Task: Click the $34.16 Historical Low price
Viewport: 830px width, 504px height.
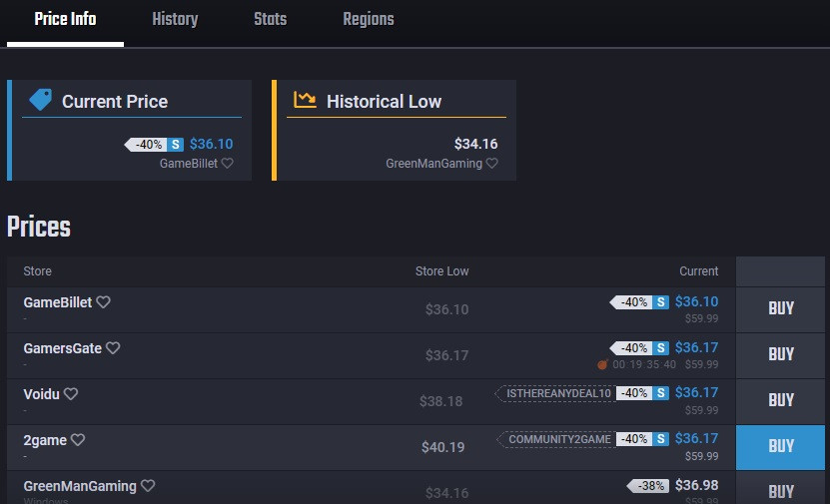Action: click(x=475, y=144)
